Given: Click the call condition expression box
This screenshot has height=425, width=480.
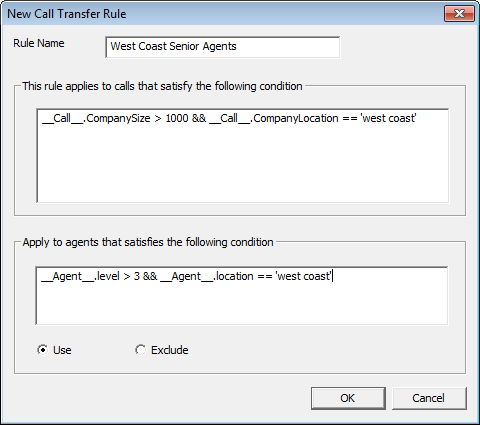Looking at the screenshot, I should pyautogui.click(x=242, y=155).
